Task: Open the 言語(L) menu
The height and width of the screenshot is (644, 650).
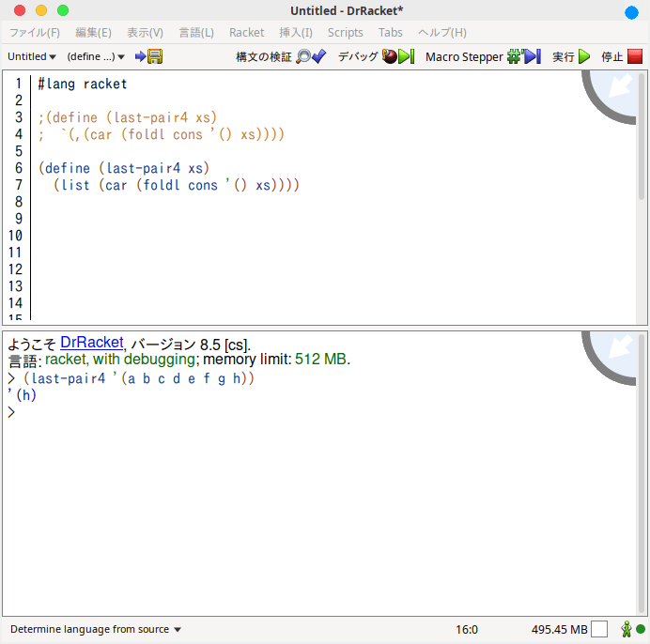Action: (196, 32)
